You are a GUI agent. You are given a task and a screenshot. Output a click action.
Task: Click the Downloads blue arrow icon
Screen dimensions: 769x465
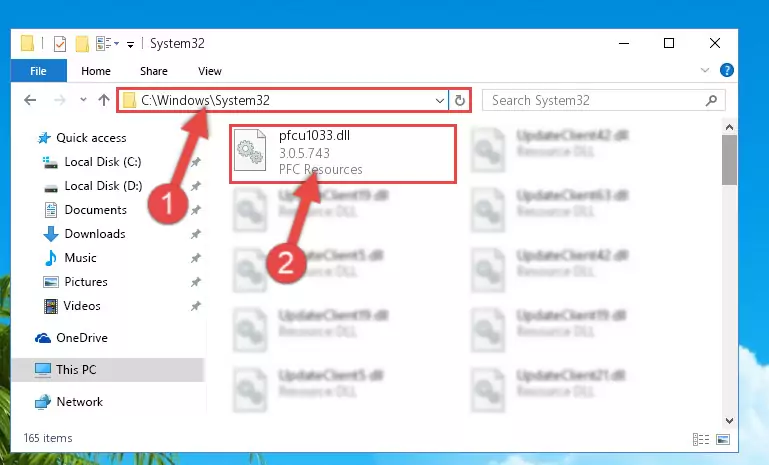(x=51, y=234)
